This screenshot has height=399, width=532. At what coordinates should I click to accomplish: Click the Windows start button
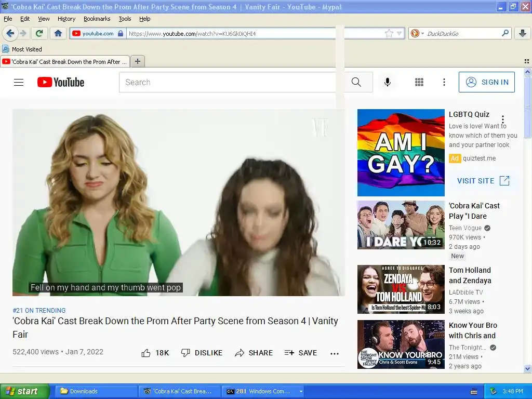click(24, 391)
